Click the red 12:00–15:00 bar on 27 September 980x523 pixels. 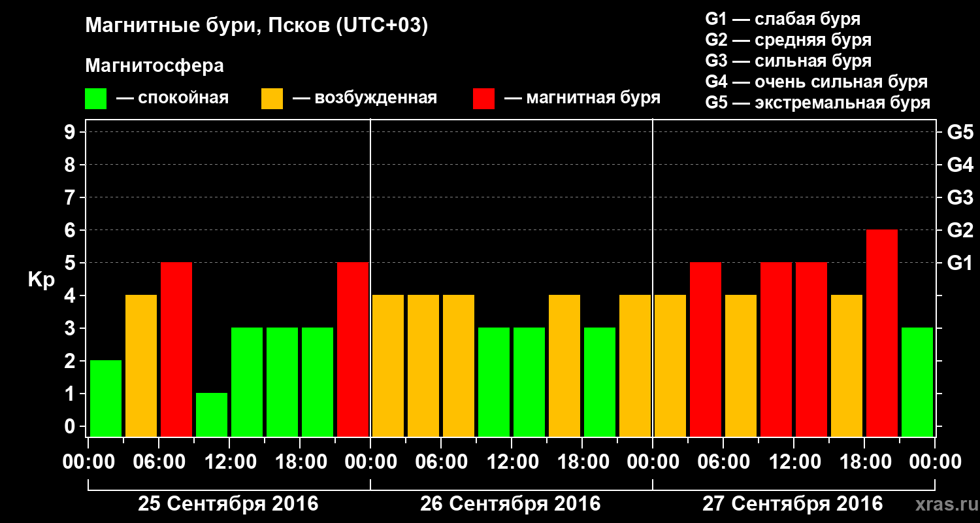(811, 349)
